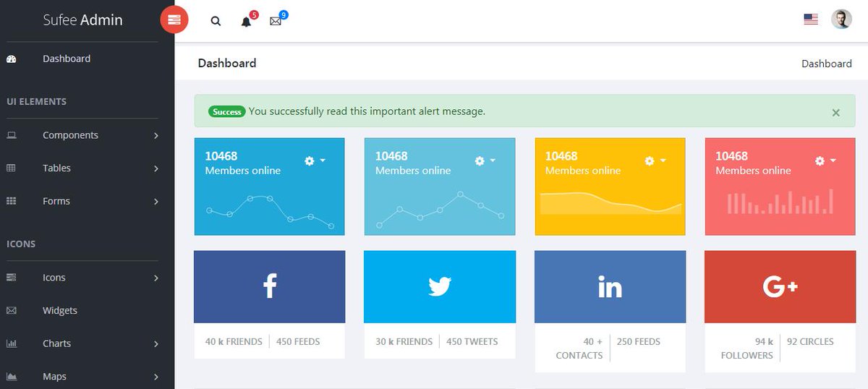This screenshot has width=868, height=389.
Task: Click the Dashboard breadcrumb link
Action: pos(826,64)
